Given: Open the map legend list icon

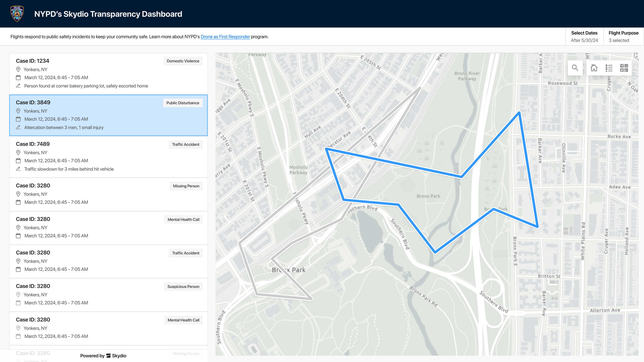Looking at the screenshot, I should 609,68.
